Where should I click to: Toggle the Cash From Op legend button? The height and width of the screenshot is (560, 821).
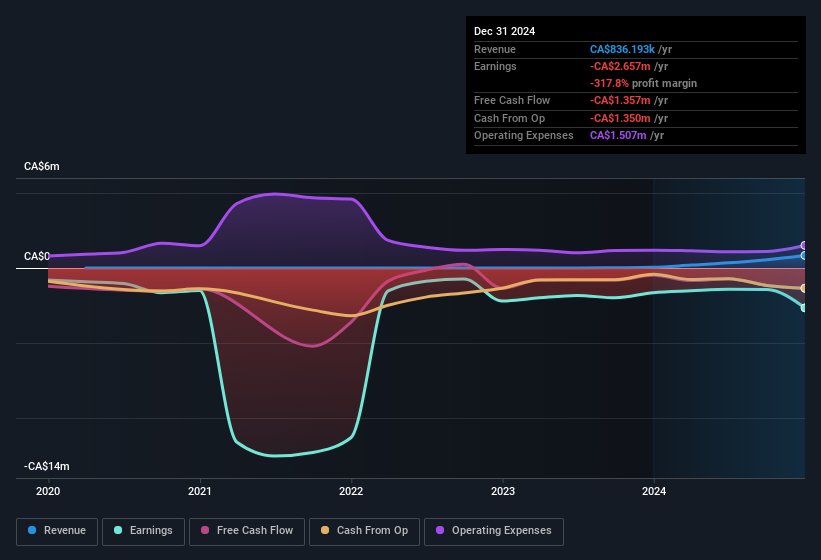coord(364,532)
